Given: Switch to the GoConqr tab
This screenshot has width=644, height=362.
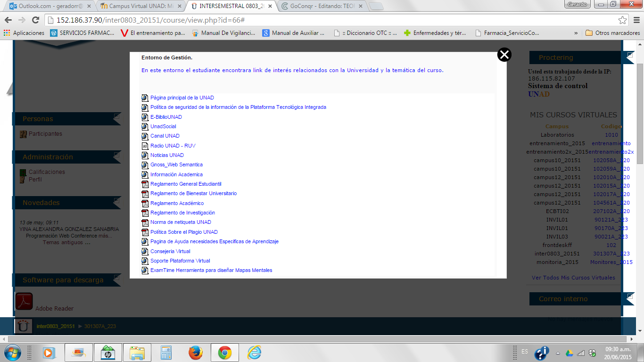Looking at the screenshot, I should (x=322, y=6).
